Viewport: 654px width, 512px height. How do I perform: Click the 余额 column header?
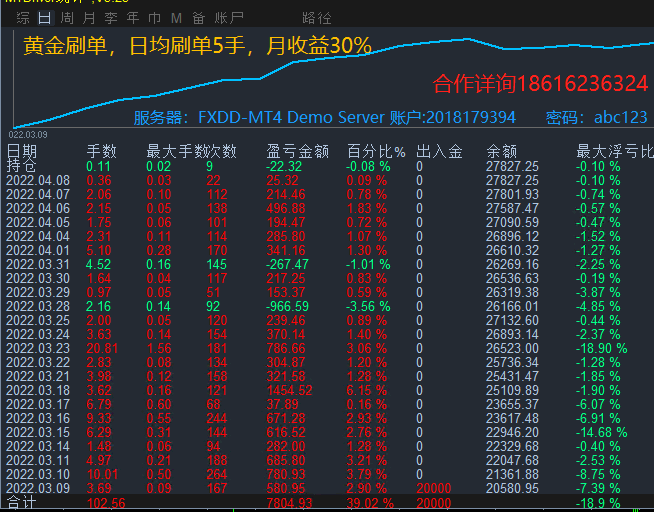click(502, 152)
